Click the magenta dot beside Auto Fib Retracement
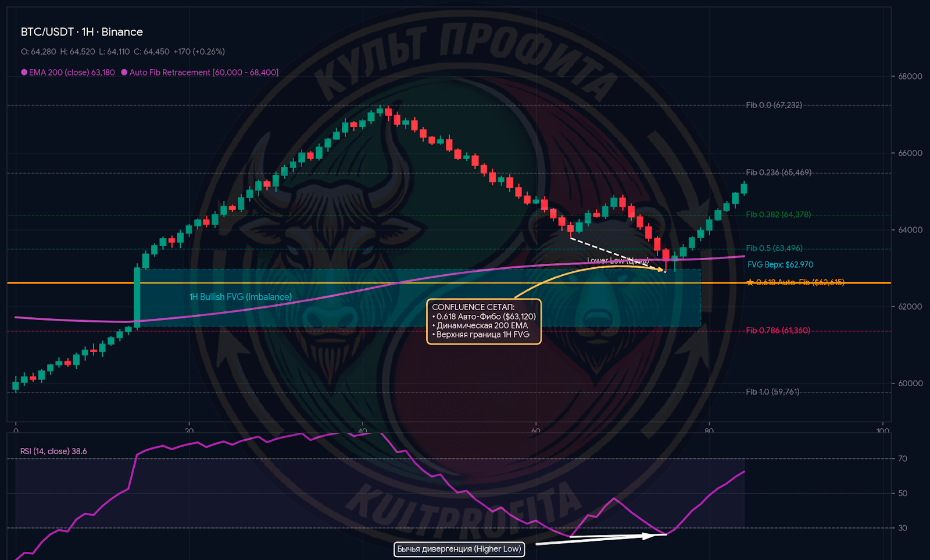This screenshot has width=930, height=560. 124,73
